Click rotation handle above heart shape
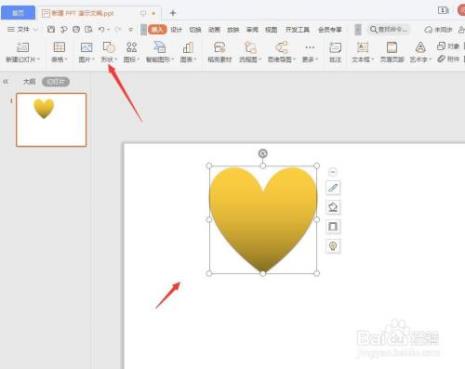The height and width of the screenshot is (369, 465). point(263,153)
